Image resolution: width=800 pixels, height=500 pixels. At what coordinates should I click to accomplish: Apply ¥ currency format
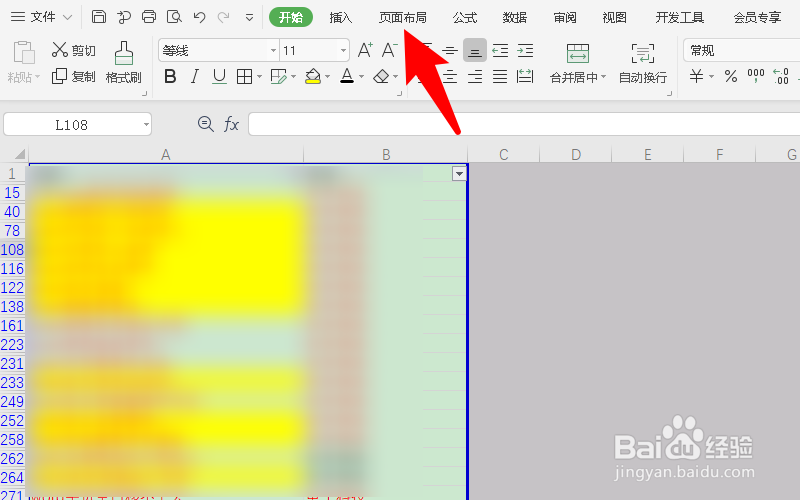click(696, 77)
